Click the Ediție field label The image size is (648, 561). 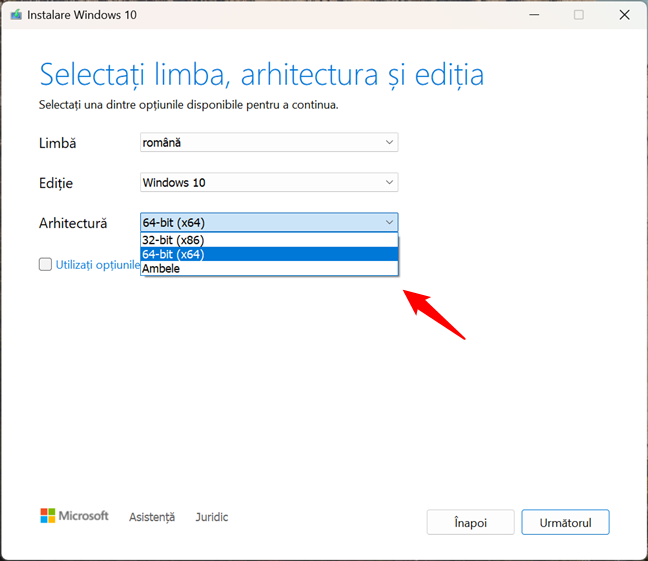[56, 183]
